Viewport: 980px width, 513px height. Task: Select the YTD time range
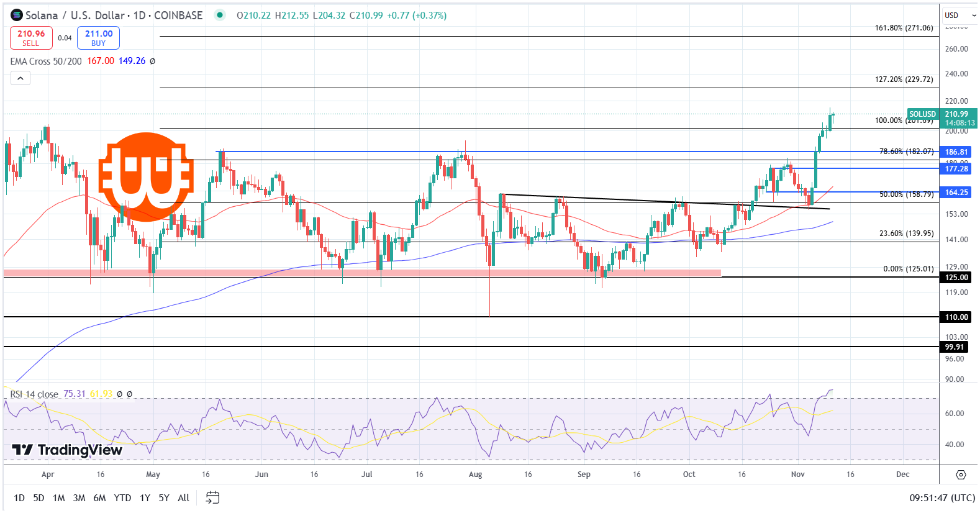(122, 497)
